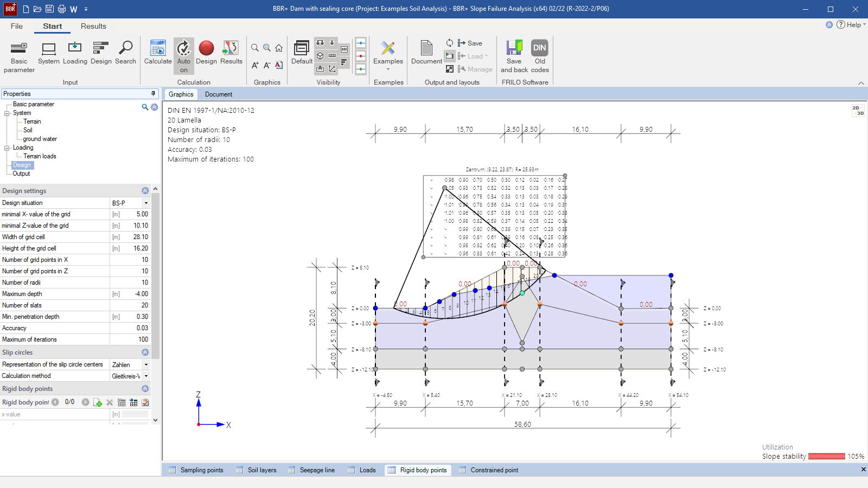Edit Number of radii value field
The width and height of the screenshot is (868, 488).
[x=130, y=282]
